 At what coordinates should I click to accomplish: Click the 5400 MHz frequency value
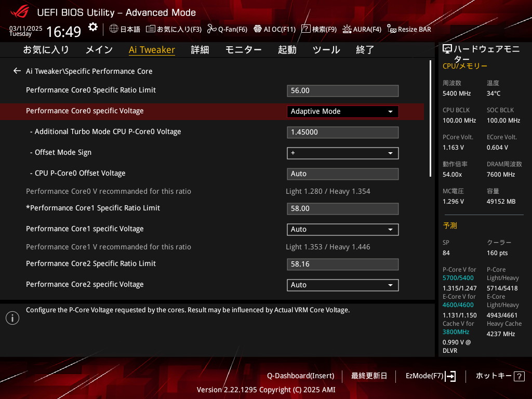pyautogui.click(x=457, y=94)
